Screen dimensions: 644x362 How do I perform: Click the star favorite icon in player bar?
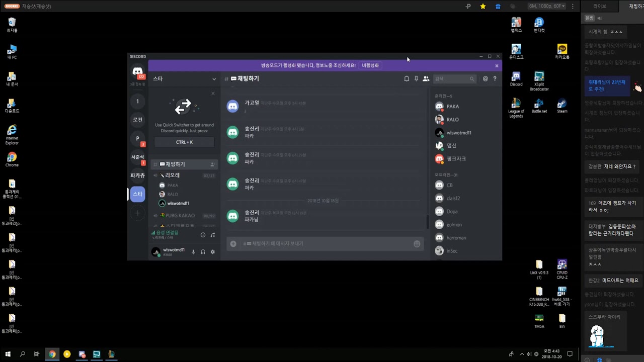tap(483, 6)
